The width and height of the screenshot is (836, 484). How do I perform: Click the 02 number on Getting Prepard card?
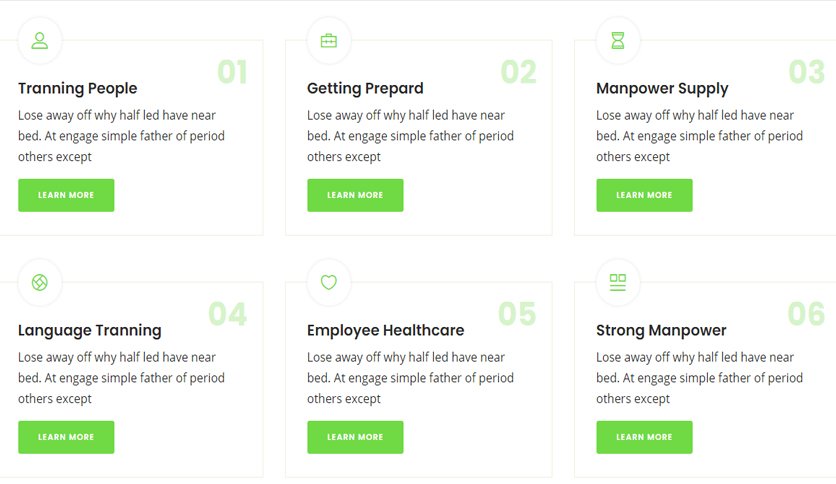[x=518, y=72]
